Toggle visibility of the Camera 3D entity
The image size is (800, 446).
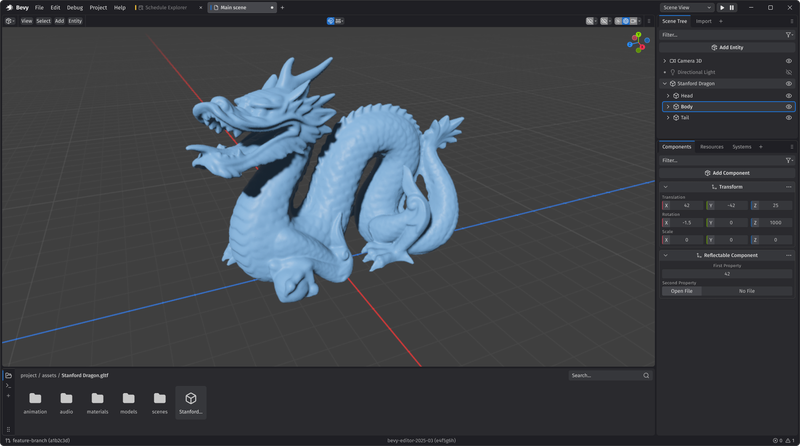(x=789, y=61)
